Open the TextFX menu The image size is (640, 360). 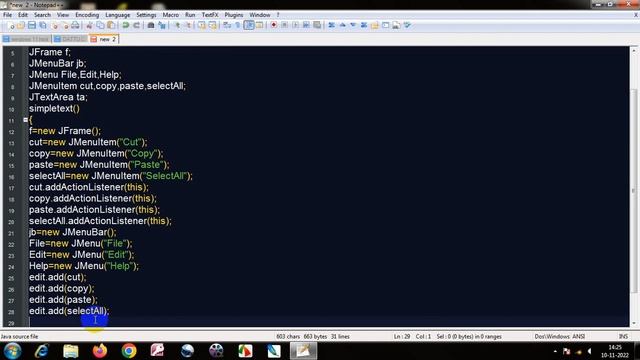210,15
